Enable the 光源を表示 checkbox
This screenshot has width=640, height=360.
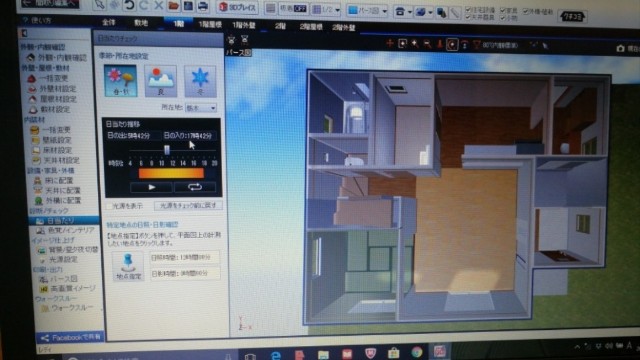tap(109, 206)
